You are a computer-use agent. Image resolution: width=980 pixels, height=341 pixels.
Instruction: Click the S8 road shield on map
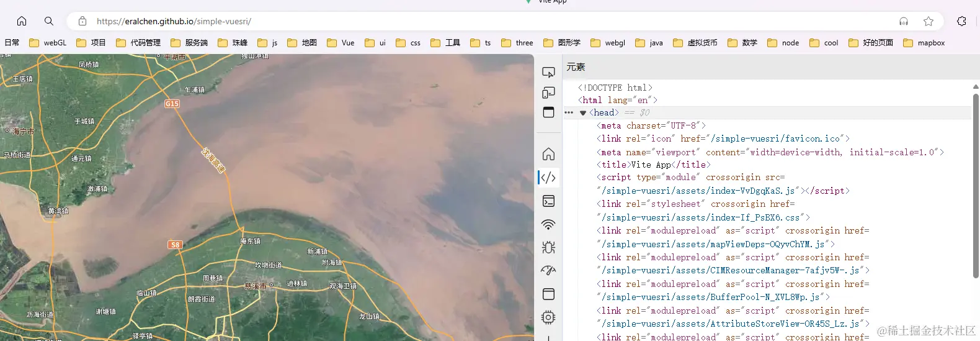click(x=175, y=245)
